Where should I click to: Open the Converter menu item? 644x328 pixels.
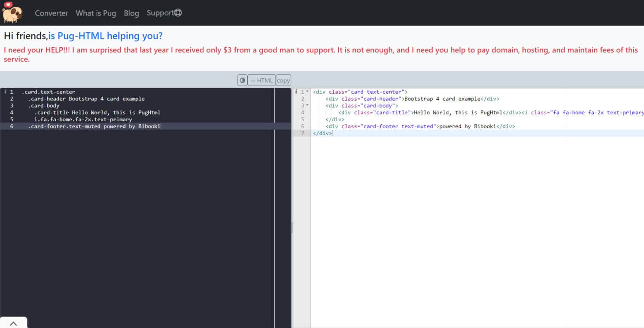tap(51, 13)
